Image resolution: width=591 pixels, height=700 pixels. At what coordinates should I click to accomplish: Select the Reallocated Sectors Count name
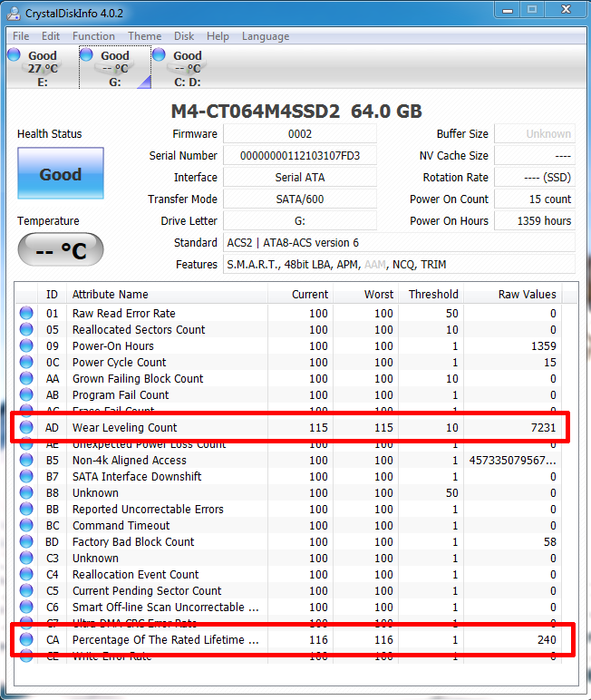139,329
